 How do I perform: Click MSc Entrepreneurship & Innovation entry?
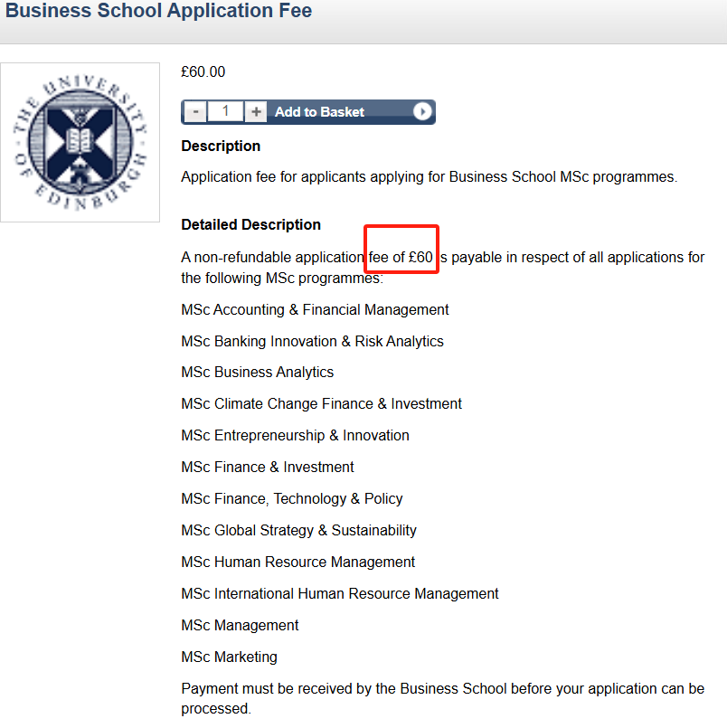click(295, 435)
